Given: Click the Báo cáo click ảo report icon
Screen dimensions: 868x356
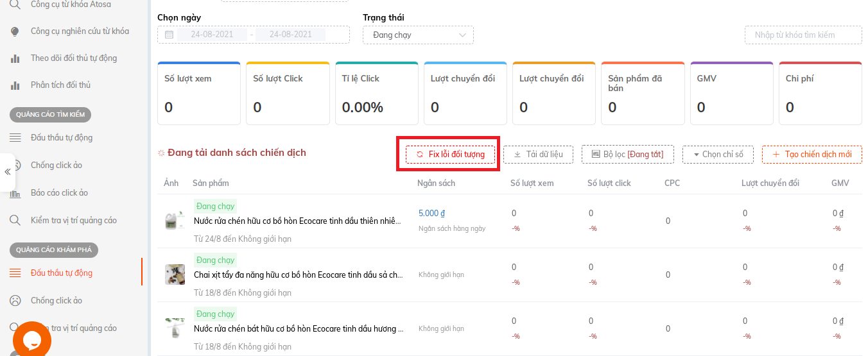Looking at the screenshot, I should pos(15,192).
